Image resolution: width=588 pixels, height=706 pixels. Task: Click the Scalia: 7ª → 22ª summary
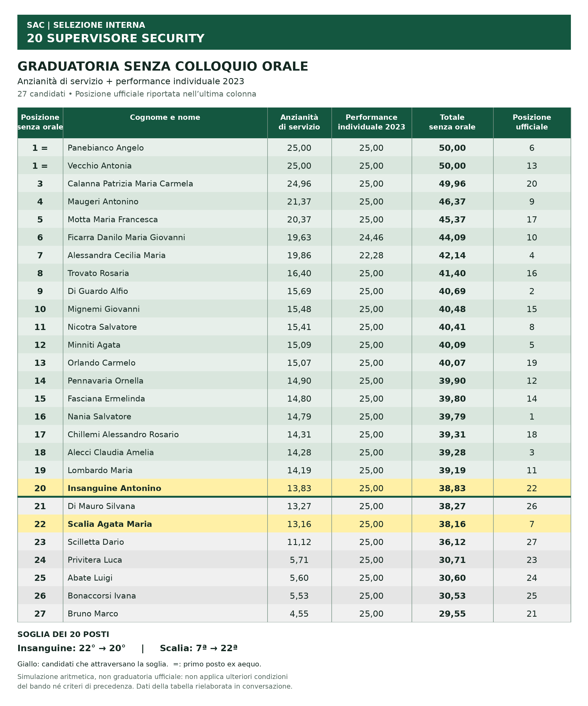(x=199, y=649)
